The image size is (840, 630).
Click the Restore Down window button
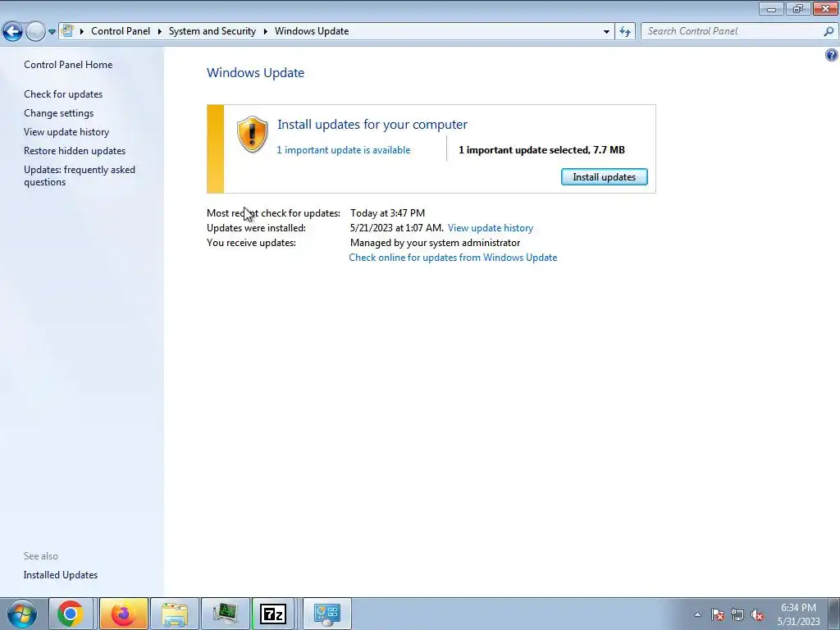798,8
